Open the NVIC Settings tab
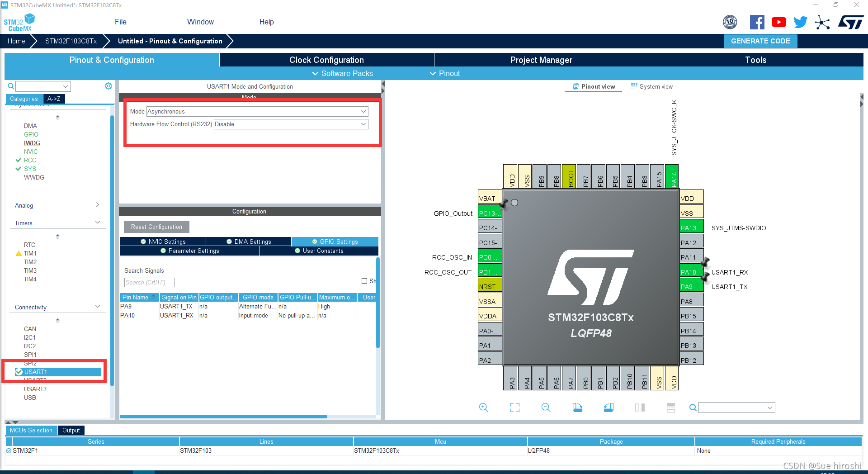This screenshot has width=868, height=474. click(x=163, y=242)
